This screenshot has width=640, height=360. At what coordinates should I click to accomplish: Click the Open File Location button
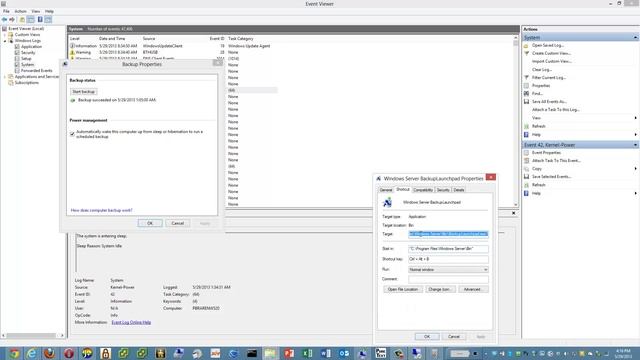click(403, 289)
